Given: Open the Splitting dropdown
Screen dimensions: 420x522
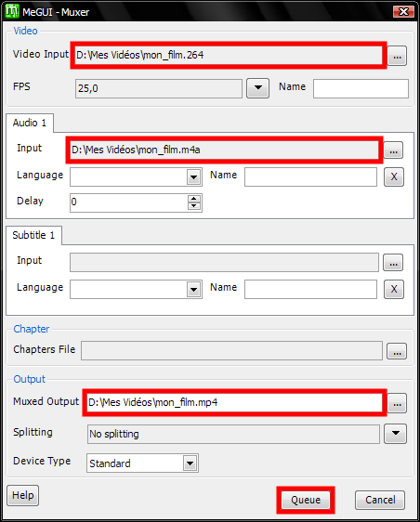Looking at the screenshot, I should 395,434.
